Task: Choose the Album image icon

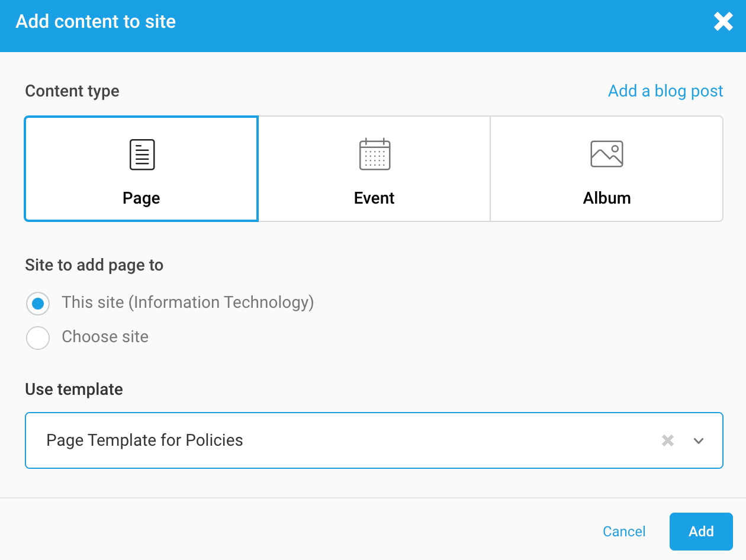Action: pyautogui.click(x=607, y=154)
